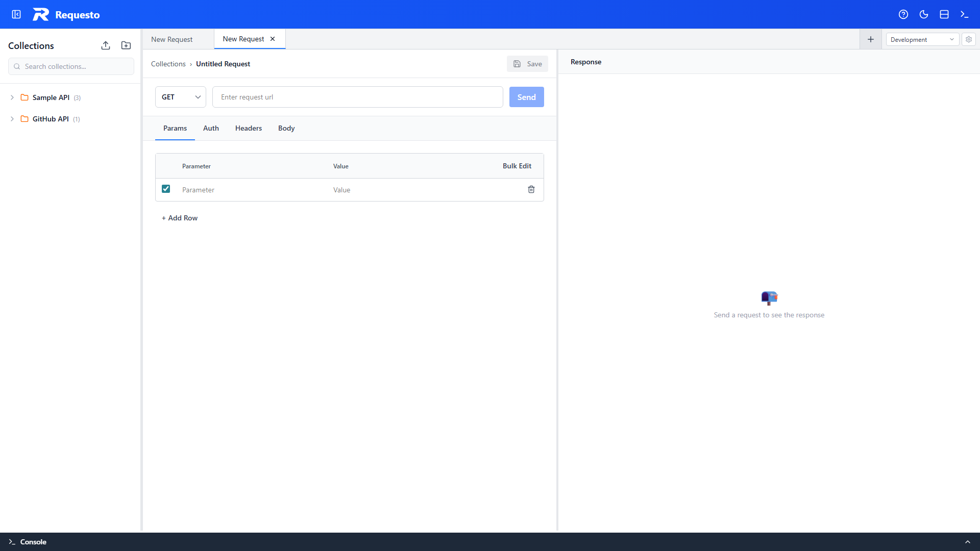Import collections using the upload icon
Image resolution: width=980 pixels, height=551 pixels.
pos(106,45)
